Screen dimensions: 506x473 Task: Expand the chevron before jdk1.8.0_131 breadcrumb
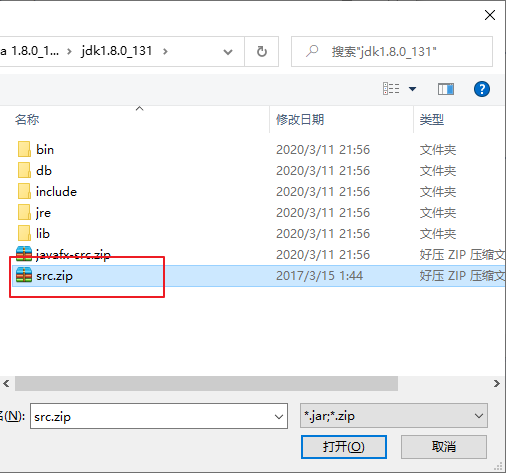69,52
